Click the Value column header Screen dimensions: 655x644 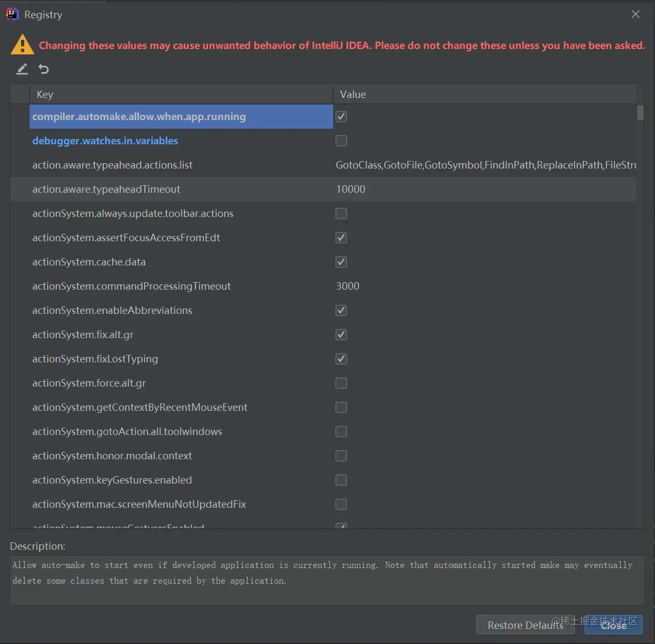(353, 94)
